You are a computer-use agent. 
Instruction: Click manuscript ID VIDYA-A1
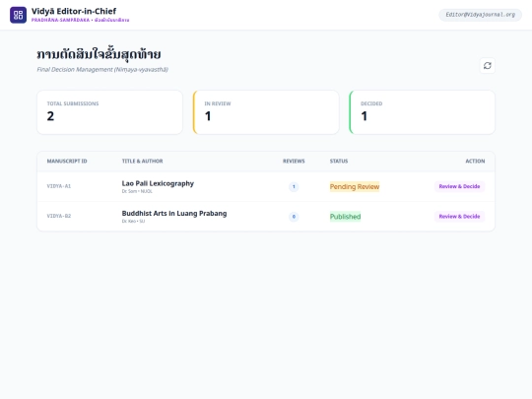[x=59, y=186]
